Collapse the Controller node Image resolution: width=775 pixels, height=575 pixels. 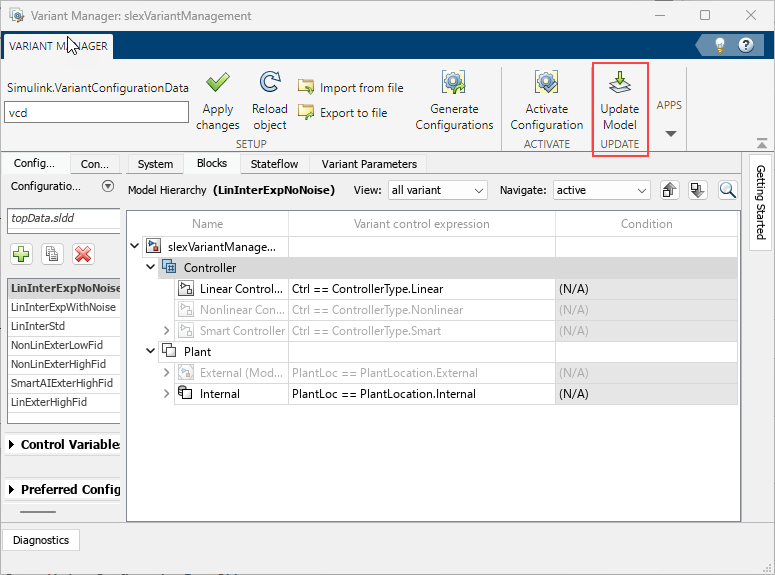[150, 267]
